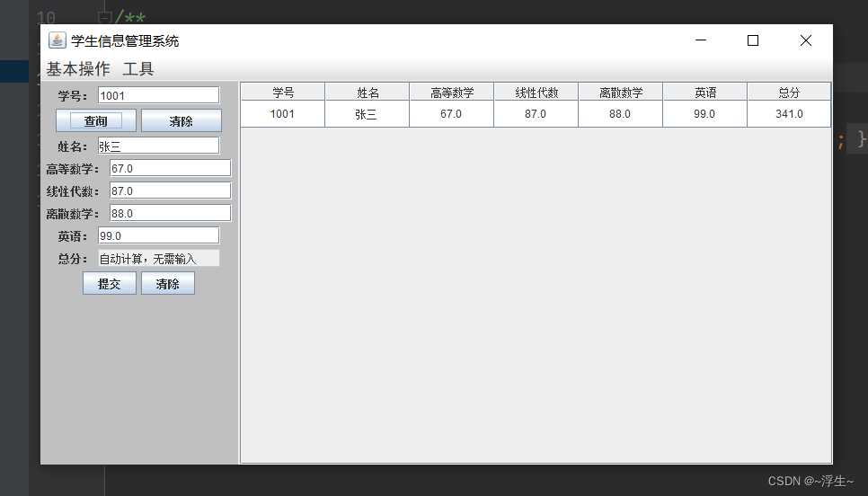Select table cell 1001
The image size is (868, 496).
click(x=282, y=114)
